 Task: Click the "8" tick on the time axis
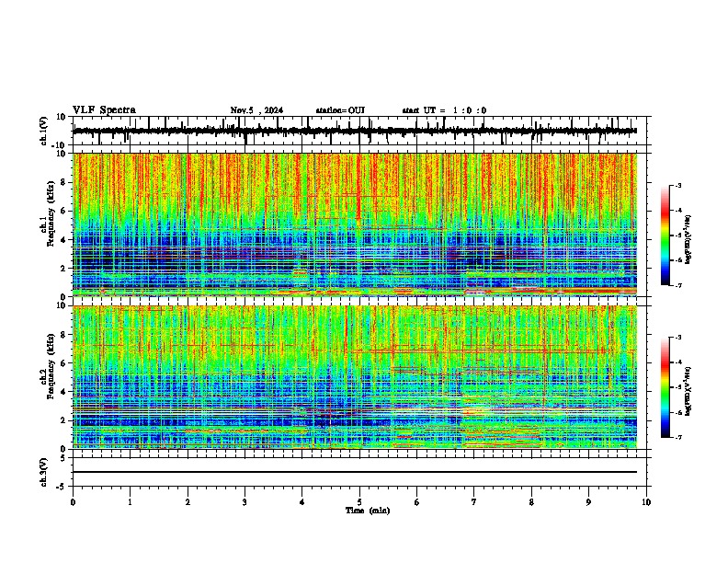pos(531,502)
